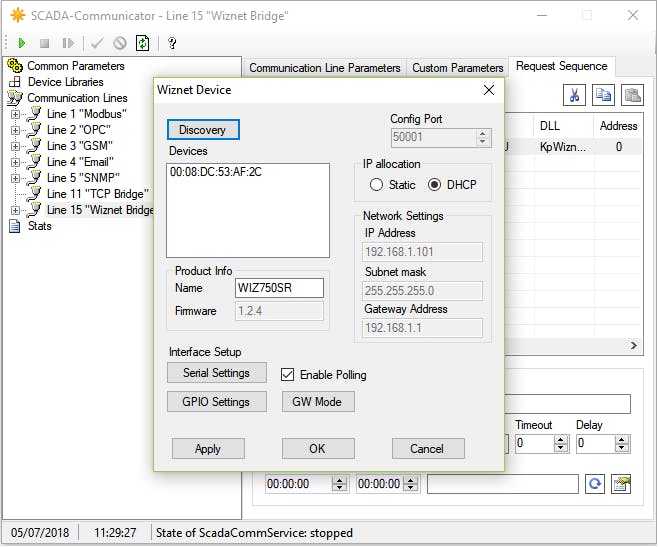Screen dimensions: 658x547
Task: Click the IP Address field
Action: tap(422, 252)
